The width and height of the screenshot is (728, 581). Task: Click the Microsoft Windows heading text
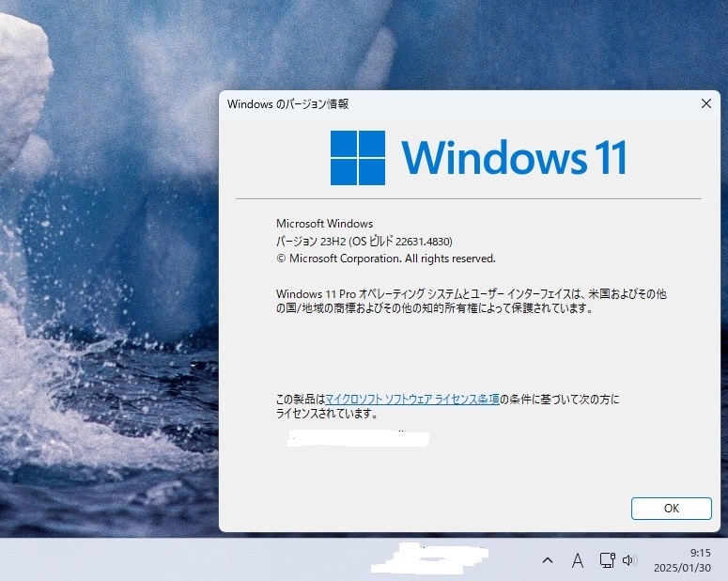click(x=324, y=224)
